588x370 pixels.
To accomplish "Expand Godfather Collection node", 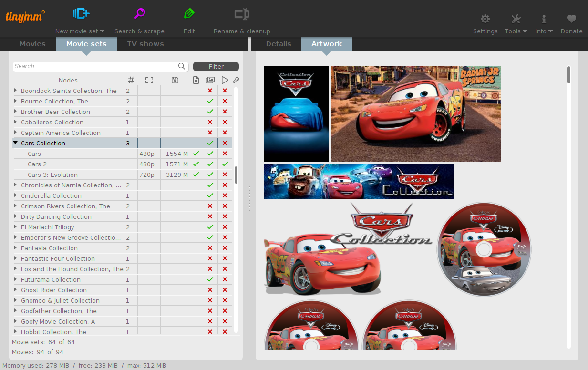I will coord(15,310).
